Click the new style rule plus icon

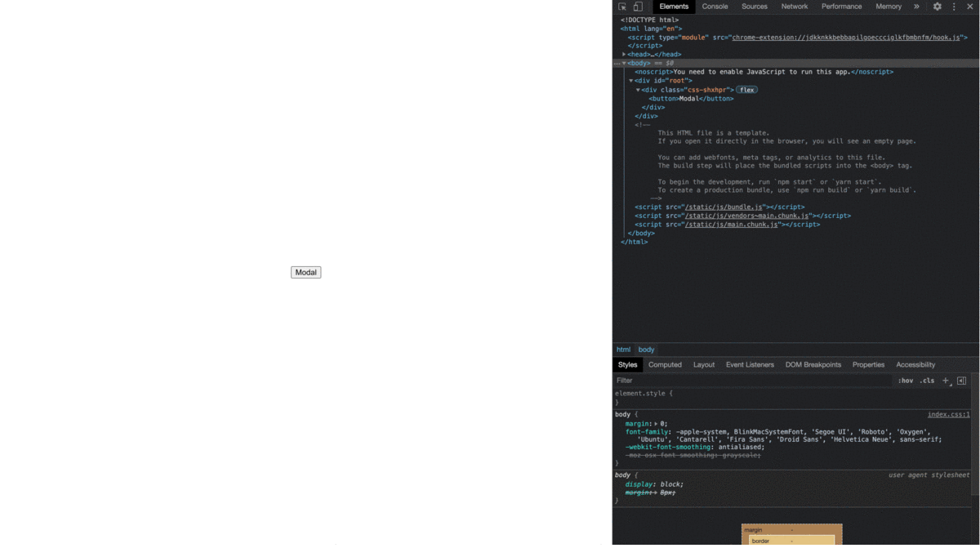pos(945,381)
